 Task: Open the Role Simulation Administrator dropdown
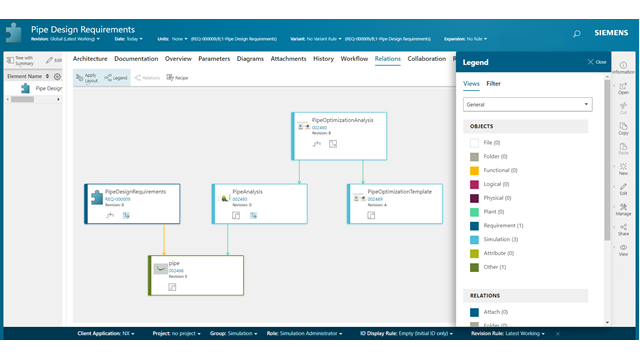(304, 333)
